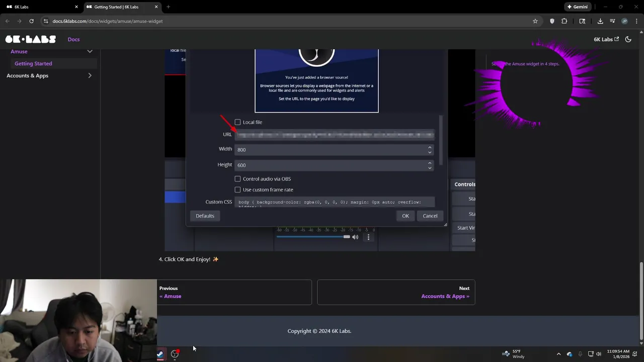This screenshot has width=644, height=362.
Task: Open the shield extension icon in the toolbar
Action: (x=552, y=21)
